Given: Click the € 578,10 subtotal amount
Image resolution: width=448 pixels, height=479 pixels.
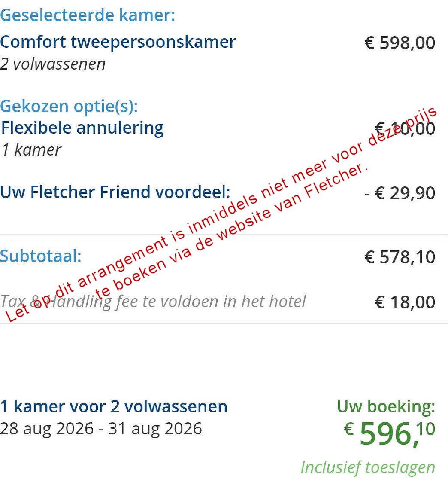Looking at the screenshot, I should coord(400,257).
